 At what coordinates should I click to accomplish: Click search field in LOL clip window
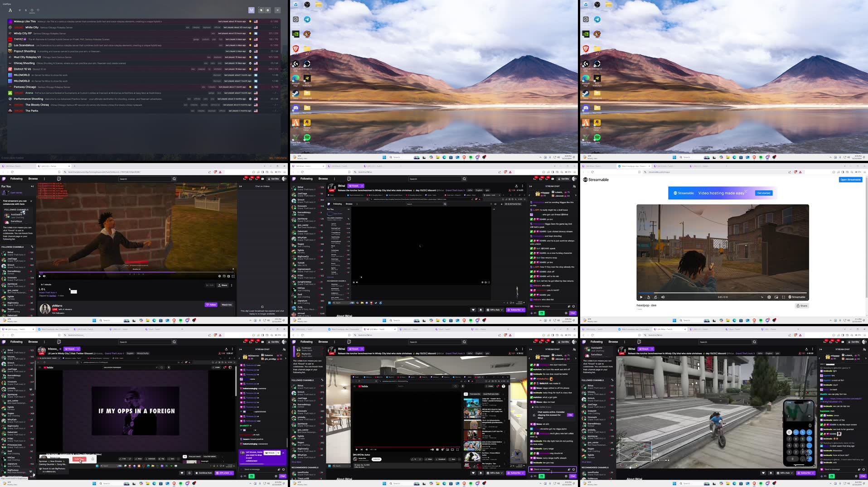(145, 179)
